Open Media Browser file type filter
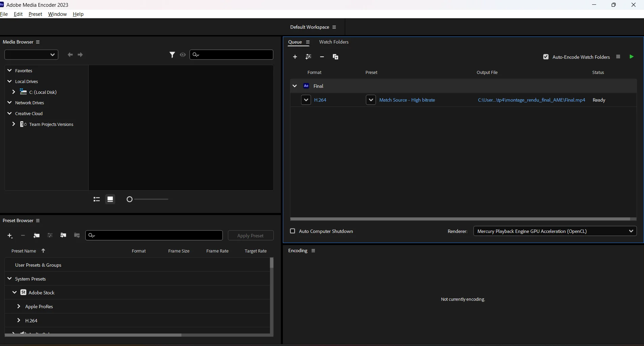Image resolution: width=644 pixels, height=346 pixels. tap(172, 55)
